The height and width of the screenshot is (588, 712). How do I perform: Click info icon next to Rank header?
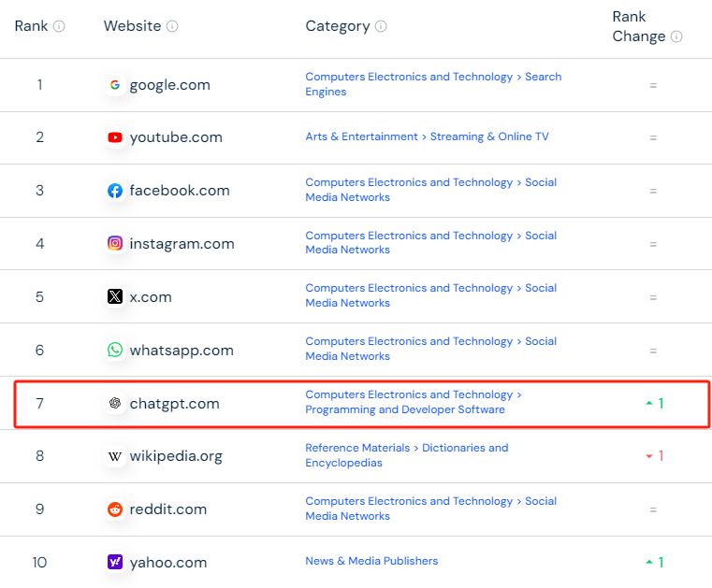coord(59,26)
